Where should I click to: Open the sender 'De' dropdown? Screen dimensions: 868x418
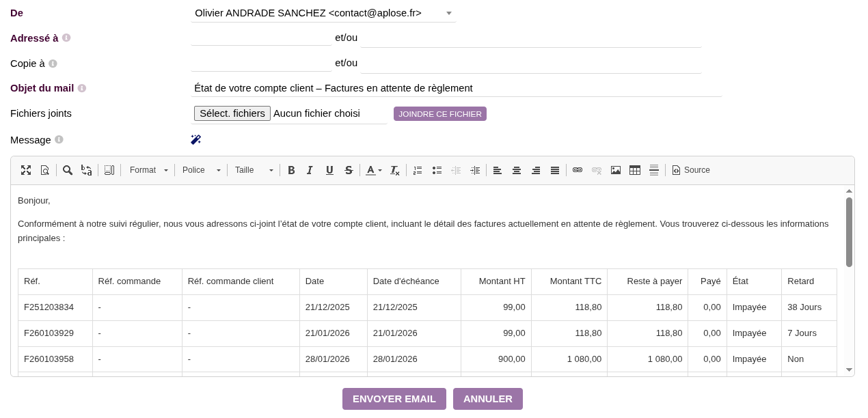tap(323, 13)
